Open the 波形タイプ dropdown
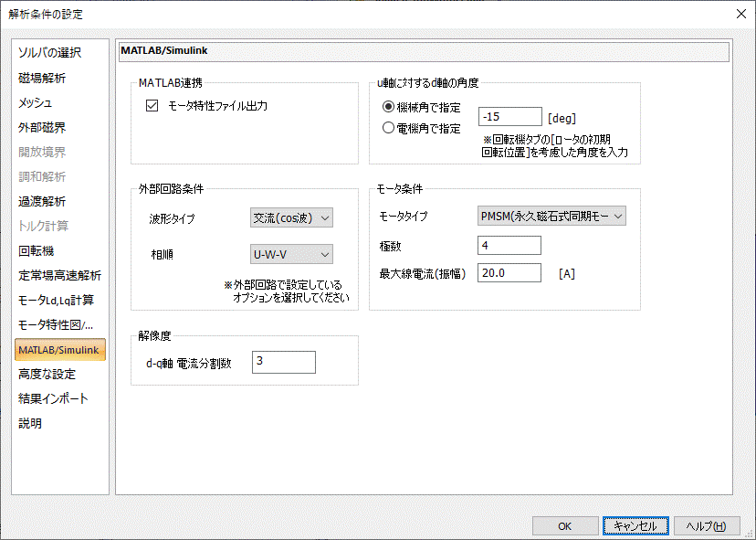 [x=291, y=217]
